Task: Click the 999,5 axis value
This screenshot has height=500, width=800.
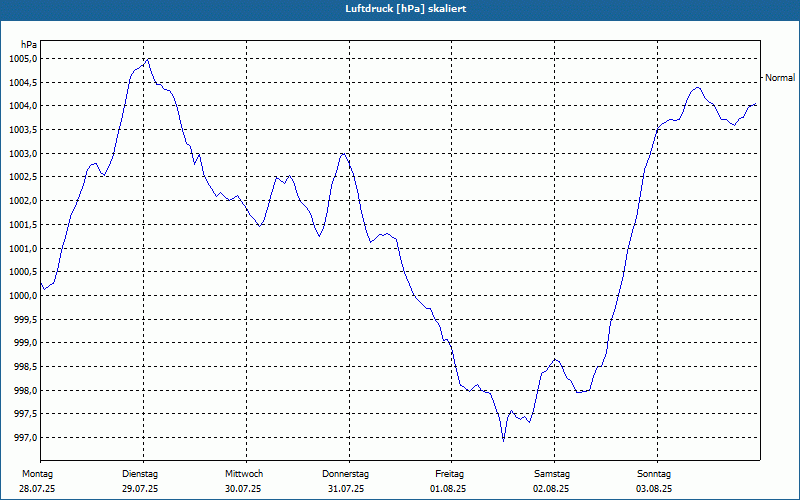Action: point(25,319)
